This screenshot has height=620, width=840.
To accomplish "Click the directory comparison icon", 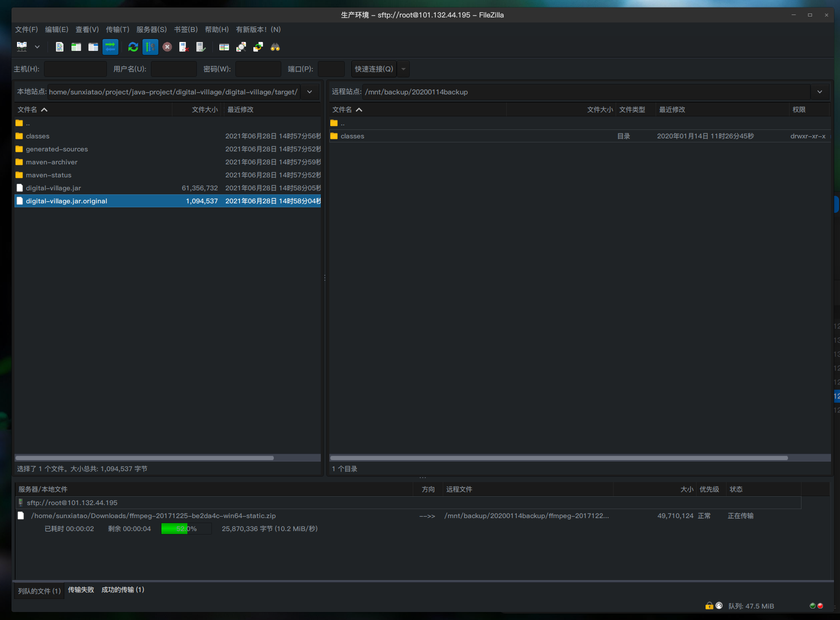I will point(241,47).
